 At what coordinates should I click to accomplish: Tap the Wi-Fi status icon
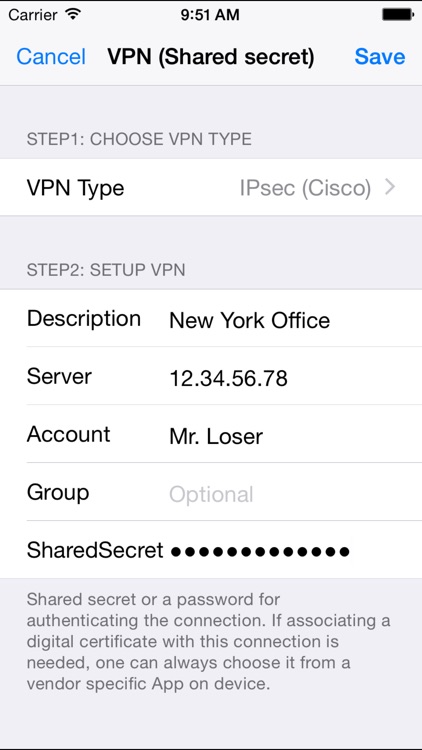(73, 15)
